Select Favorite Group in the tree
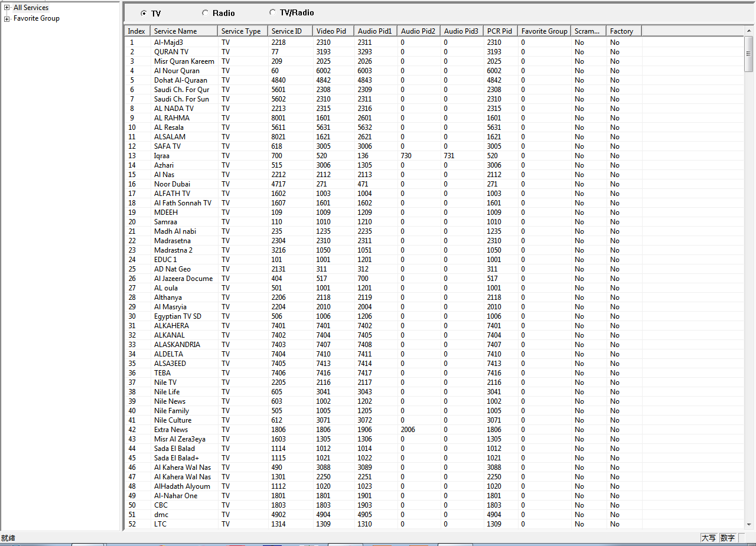This screenshot has width=756, height=546. pyautogui.click(x=36, y=18)
